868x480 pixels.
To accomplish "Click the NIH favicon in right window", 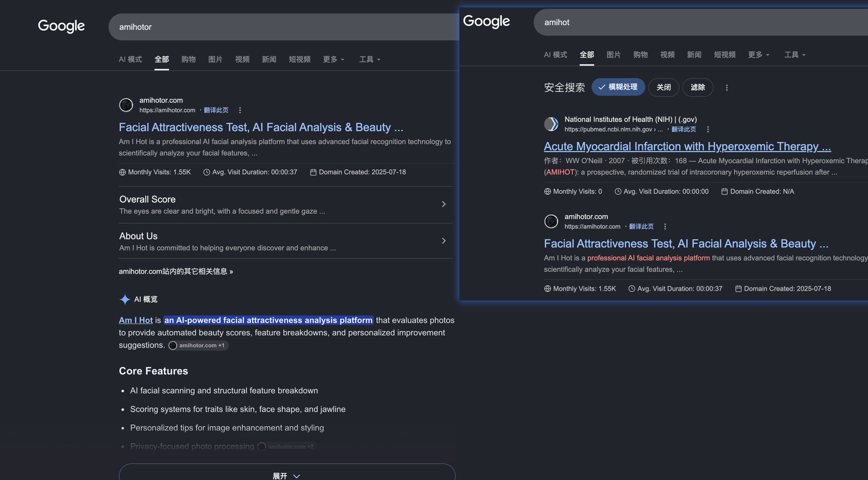I will pos(551,124).
